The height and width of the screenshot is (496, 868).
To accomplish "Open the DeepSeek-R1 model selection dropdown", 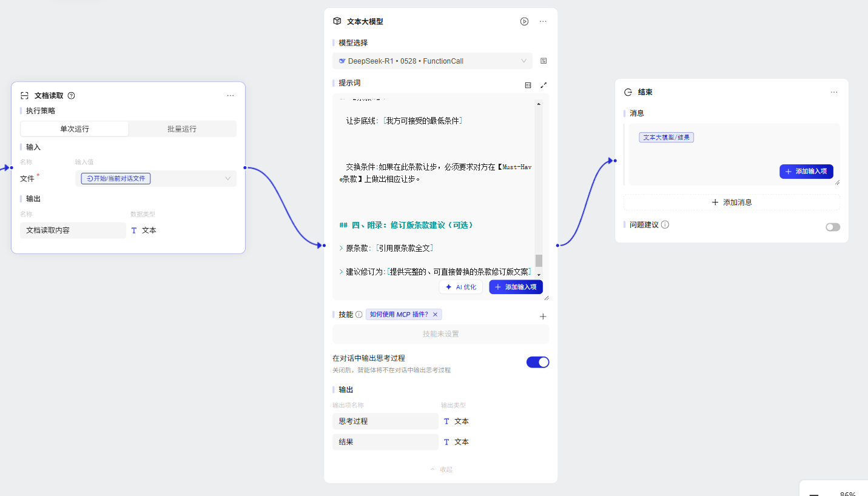I will tap(432, 61).
